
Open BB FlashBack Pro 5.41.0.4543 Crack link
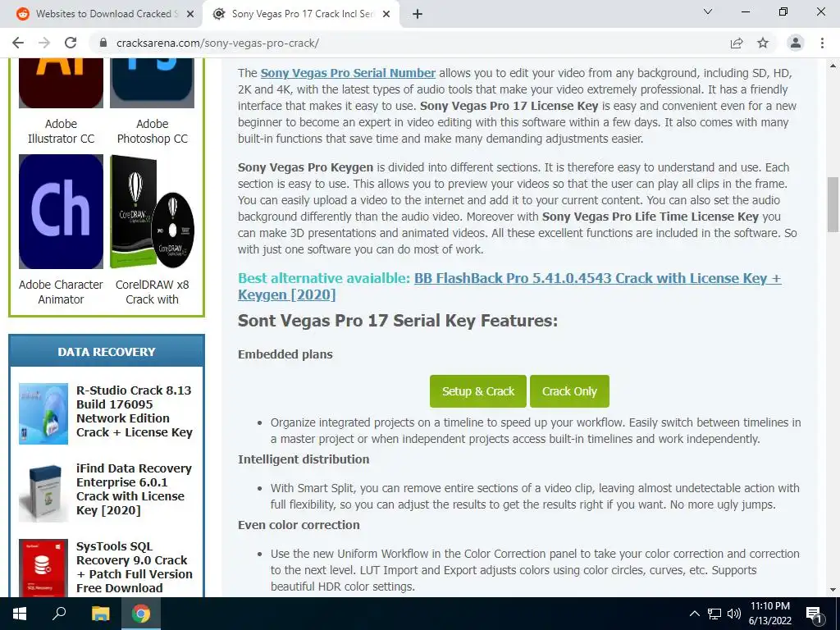coord(509,286)
